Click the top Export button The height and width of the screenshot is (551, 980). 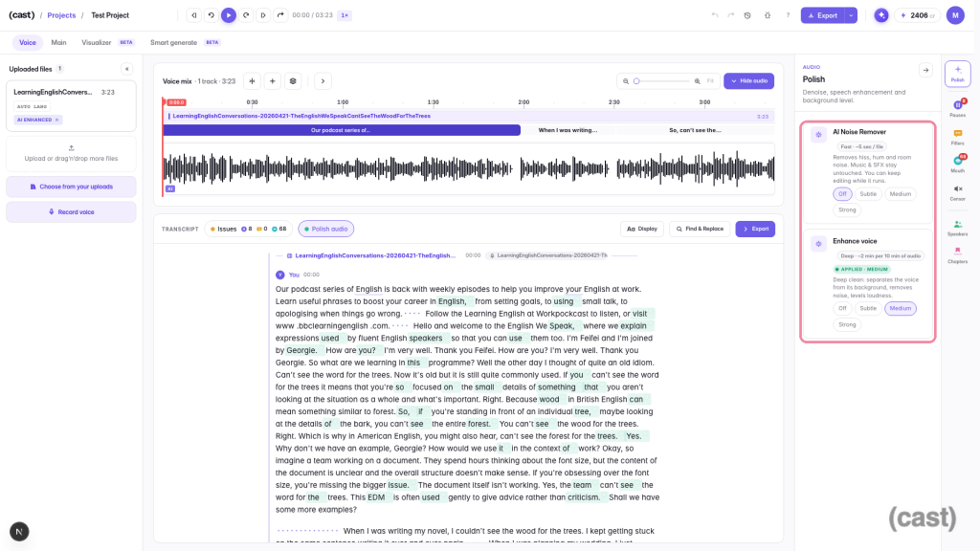point(822,15)
